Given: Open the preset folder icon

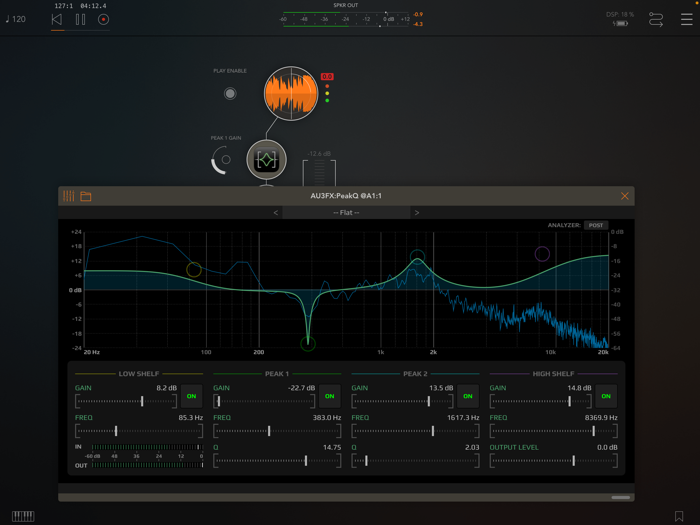Looking at the screenshot, I should point(86,196).
